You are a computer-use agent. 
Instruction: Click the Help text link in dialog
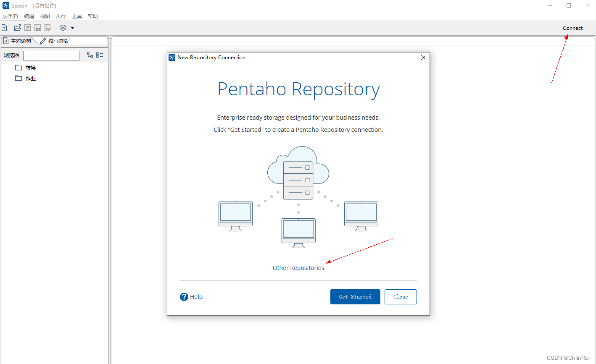point(196,297)
